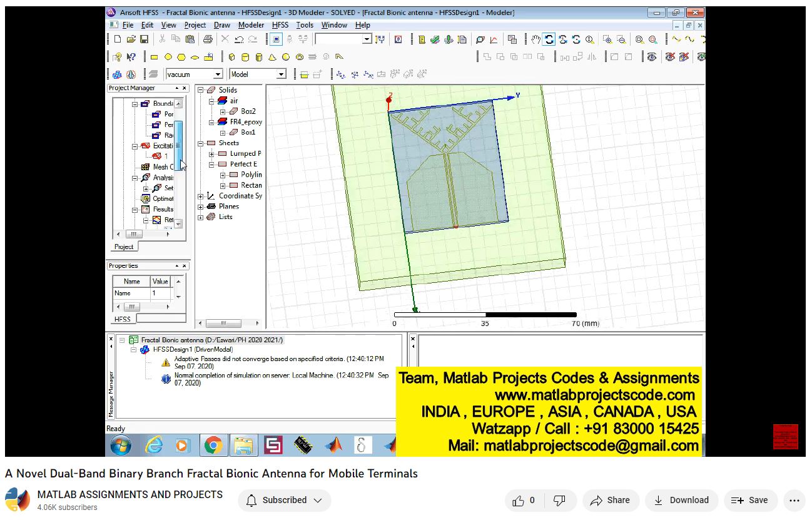Select the Draw Cylinder tool

click(245, 57)
